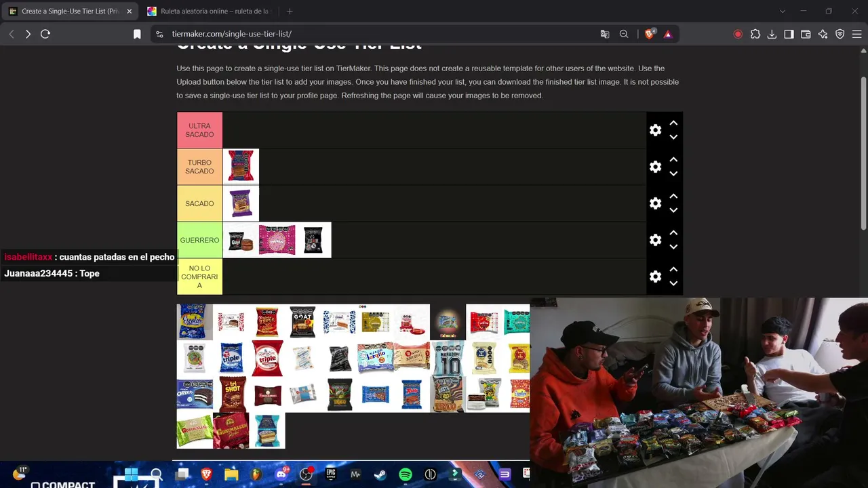Move the SACADO row down
This screenshot has height=488, width=868.
[x=673, y=210]
